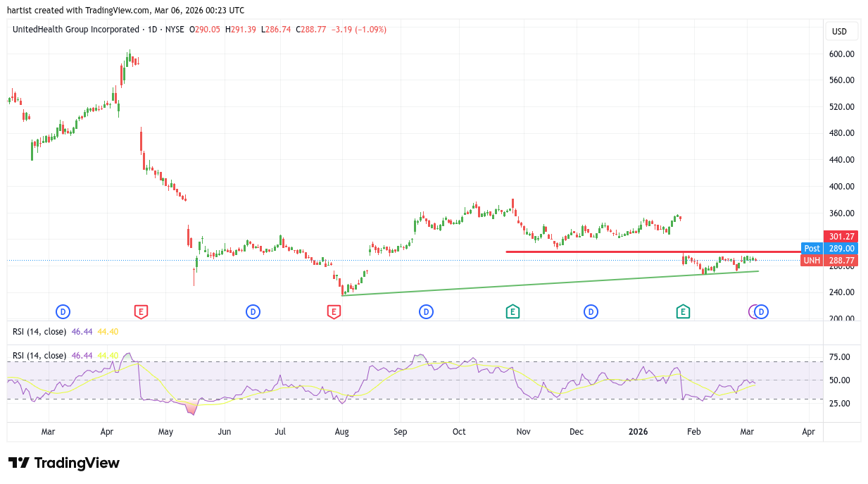
Task: Click the blue Post 289.00 price label
Action: coord(830,249)
